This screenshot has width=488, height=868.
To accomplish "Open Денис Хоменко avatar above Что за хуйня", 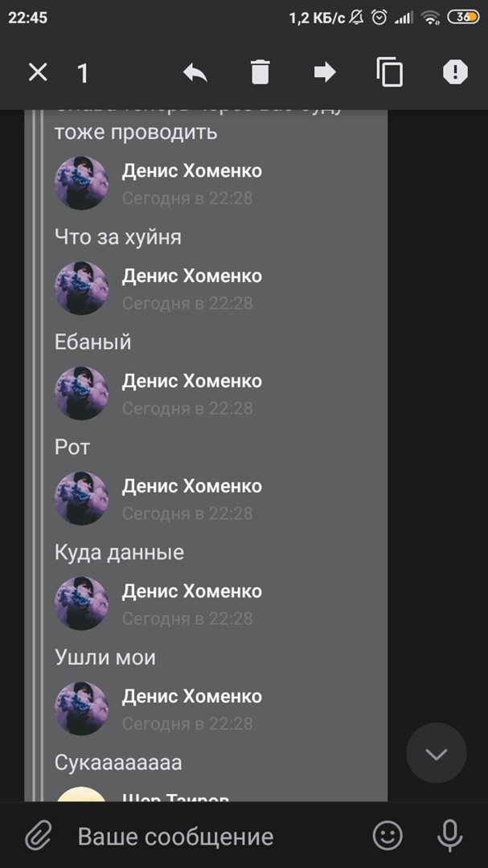I will click(81, 183).
